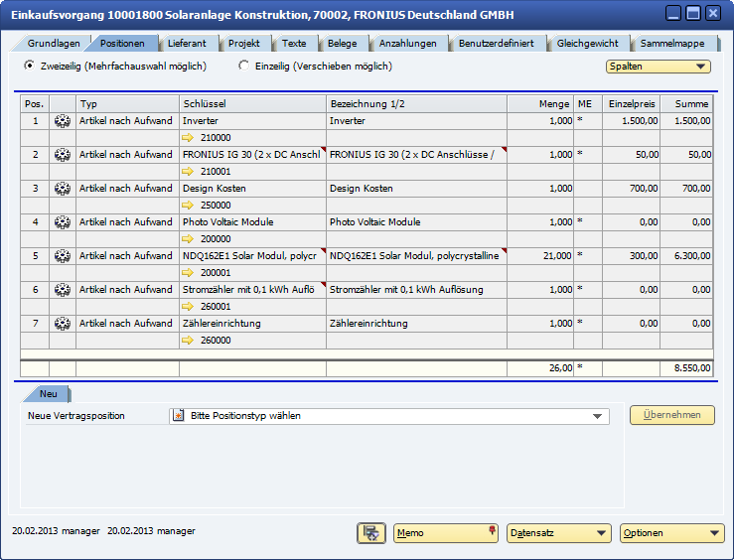The height and width of the screenshot is (560, 734).
Task: Click the Memo button
Action: pos(445,533)
